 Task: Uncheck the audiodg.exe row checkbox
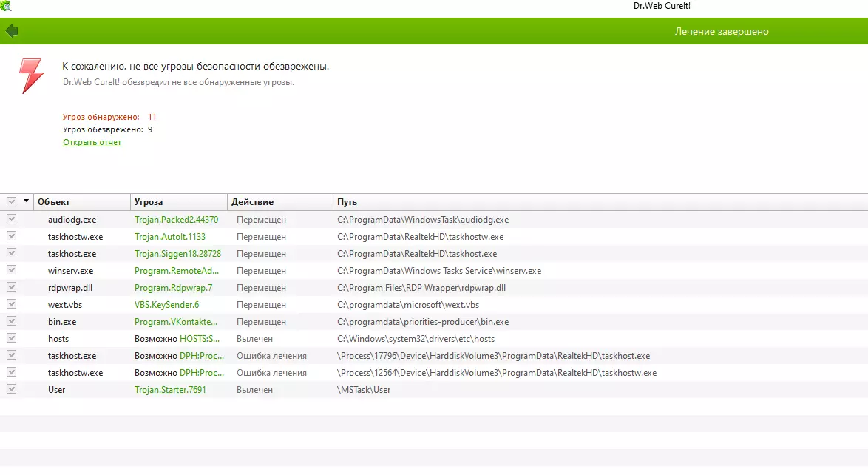tap(11, 219)
